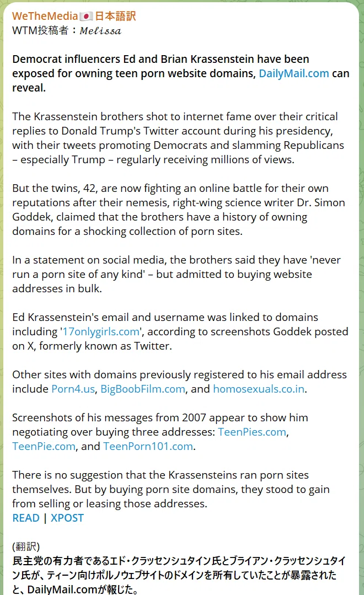Open the TeenPies.com link
Viewport: 364px width, 595px height.
[252, 432]
